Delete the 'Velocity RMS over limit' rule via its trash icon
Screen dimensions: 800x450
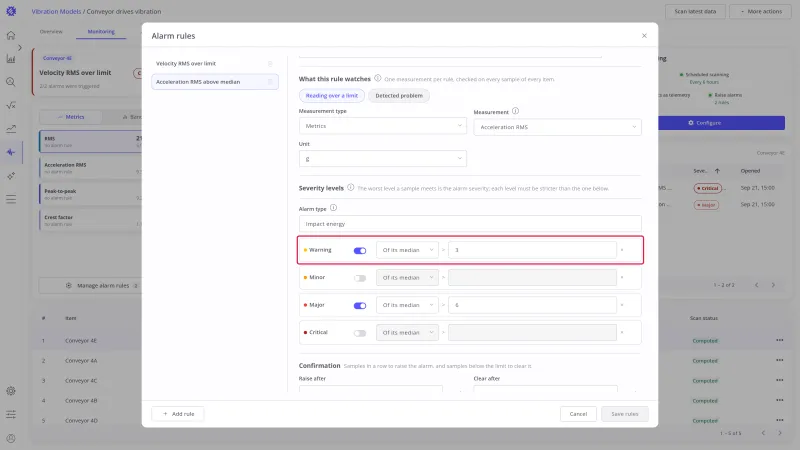point(270,64)
